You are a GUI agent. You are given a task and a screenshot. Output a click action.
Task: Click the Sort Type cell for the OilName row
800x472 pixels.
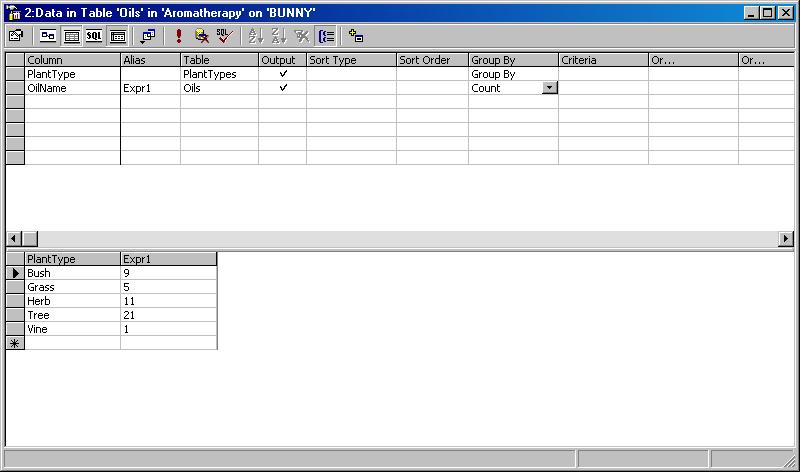[352, 87]
